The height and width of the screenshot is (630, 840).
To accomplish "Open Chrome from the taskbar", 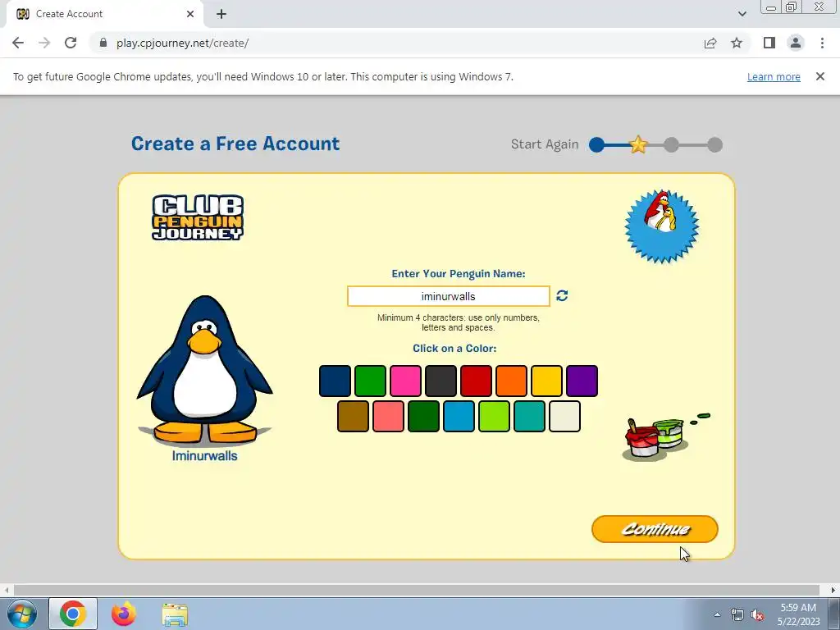I will point(73,614).
